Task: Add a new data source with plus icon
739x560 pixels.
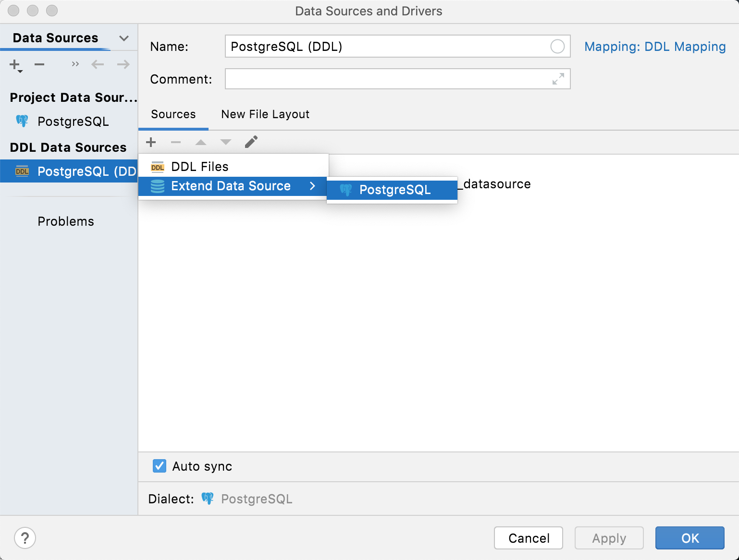Action: click(15, 65)
